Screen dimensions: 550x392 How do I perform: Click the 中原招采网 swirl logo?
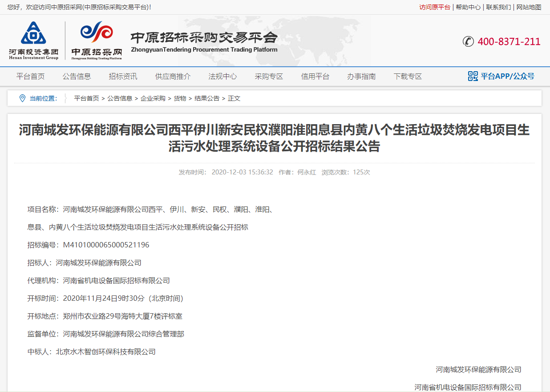pyautogui.click(x=97, y=40)
